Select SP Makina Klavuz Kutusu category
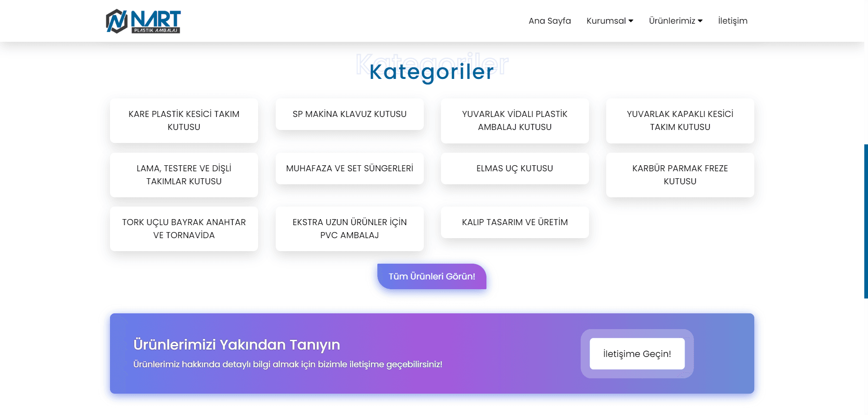868x415 pixels. click(x=350, y=114)
